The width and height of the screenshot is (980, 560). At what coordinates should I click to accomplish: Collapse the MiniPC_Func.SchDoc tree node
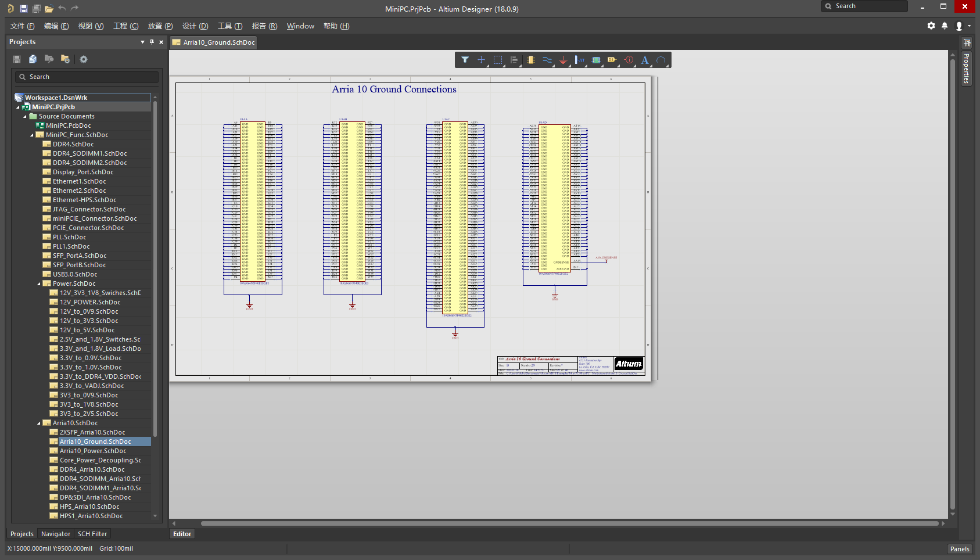(32, 135)
